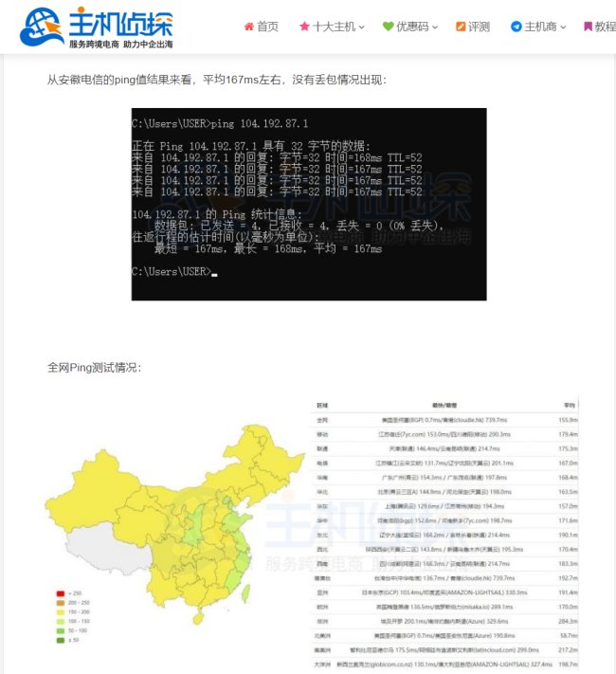
Task: Click the green heart icon for 优惠码
Action: (388, 27)
